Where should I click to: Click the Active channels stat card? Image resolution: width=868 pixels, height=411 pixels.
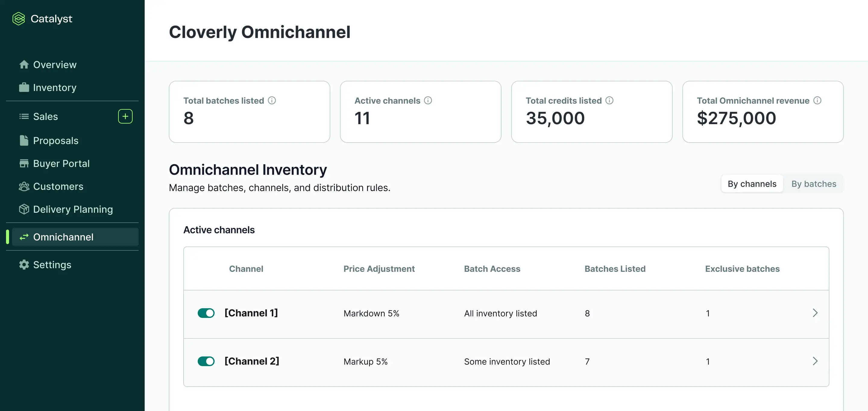click(x=420, y=112)
